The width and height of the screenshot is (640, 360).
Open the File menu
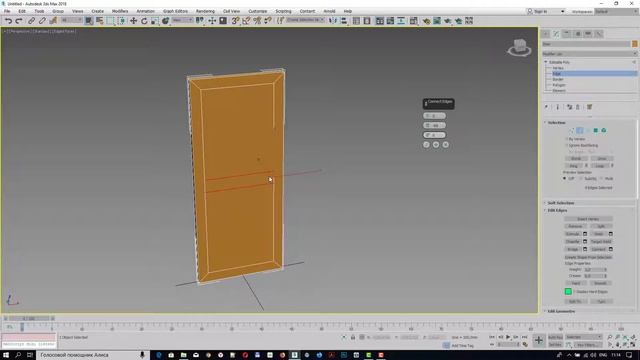pyautogui.click(x=7, y=11)
